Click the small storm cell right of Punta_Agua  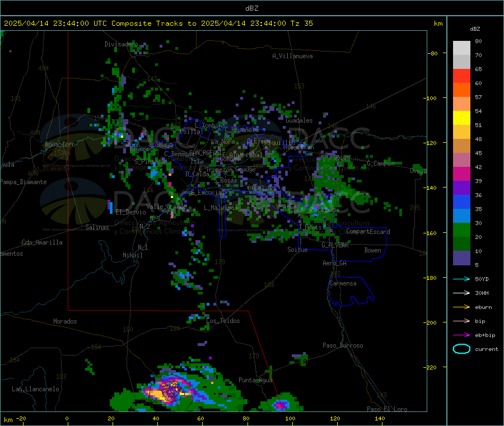[281, 404]
